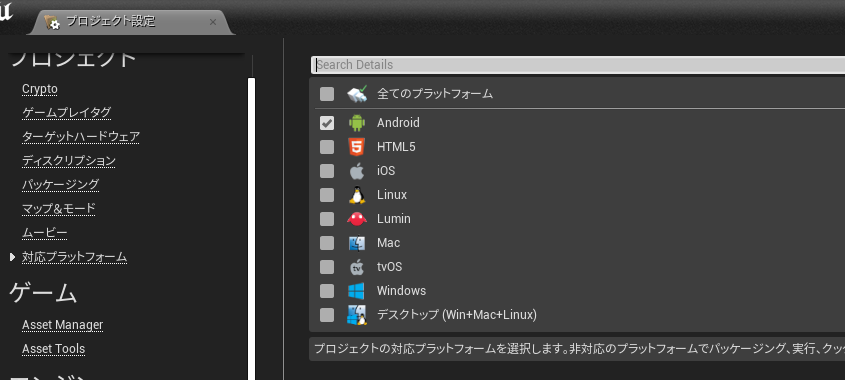Focus the Search Details field
This screenshot has height=380, width=845.
pyautogui.click(x=578, y=65)
